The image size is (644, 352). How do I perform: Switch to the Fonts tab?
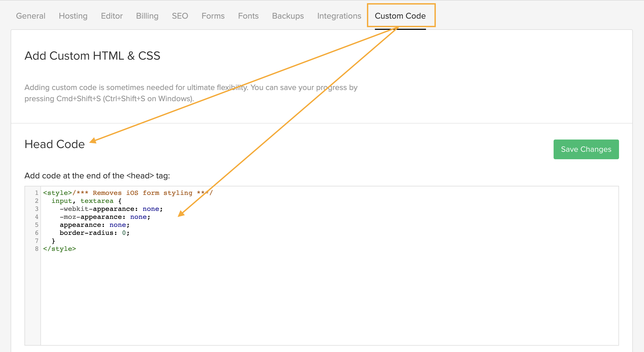tap(248, 16)
